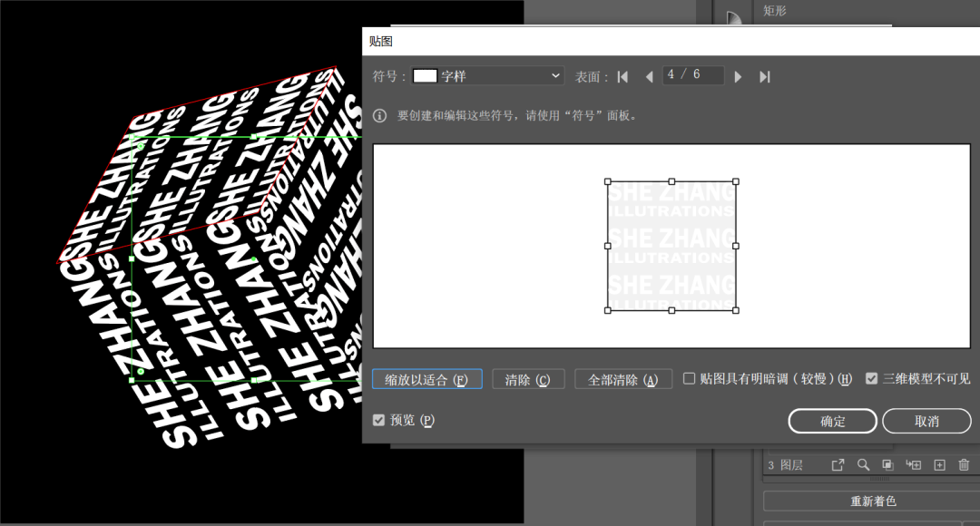Go to the next surface
The height and width of the screenshot is (526, 980).
pyautogui.click(x=738, y=77)
